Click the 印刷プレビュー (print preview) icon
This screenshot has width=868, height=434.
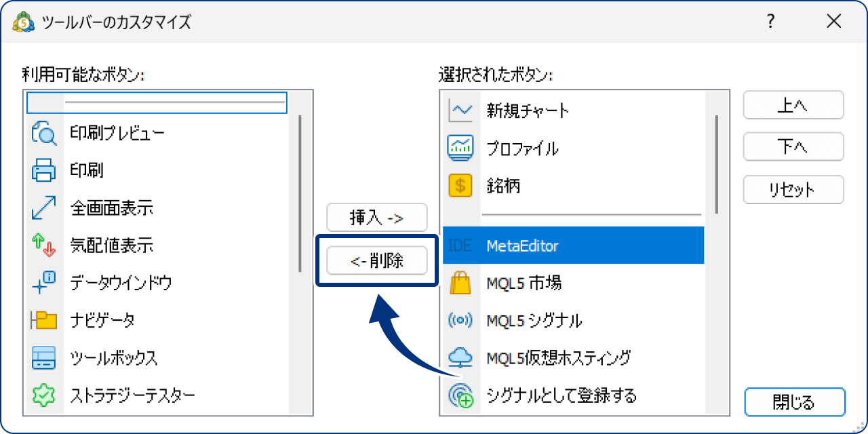(x=43, y=133)
